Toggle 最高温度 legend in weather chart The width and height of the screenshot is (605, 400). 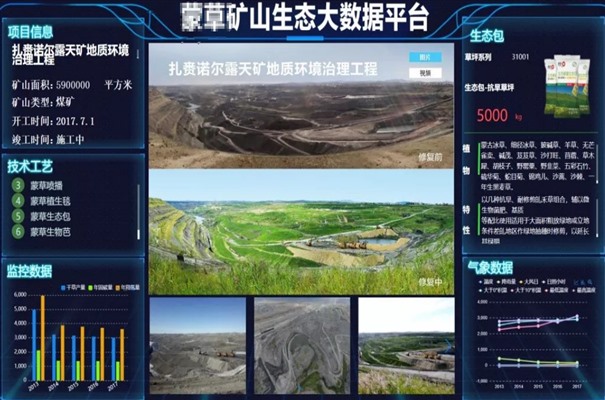coord(584,290)
